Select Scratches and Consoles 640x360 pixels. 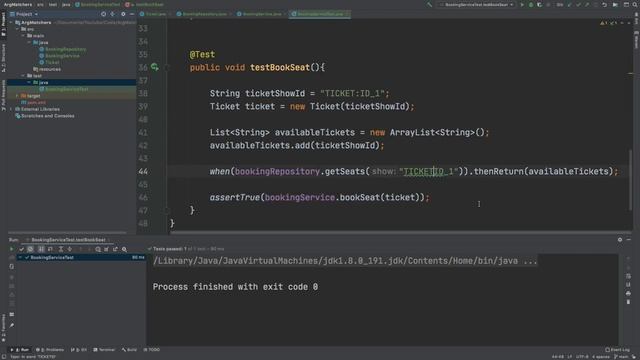(44, 116)
